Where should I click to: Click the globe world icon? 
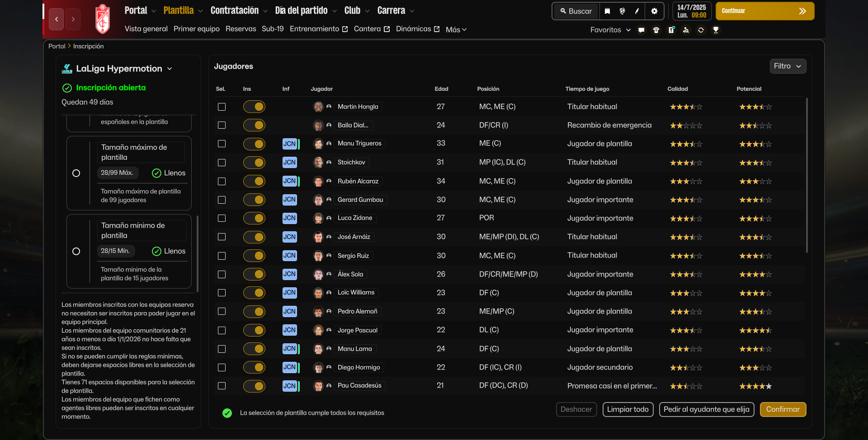pyautogui.click(x=622, y=11)
